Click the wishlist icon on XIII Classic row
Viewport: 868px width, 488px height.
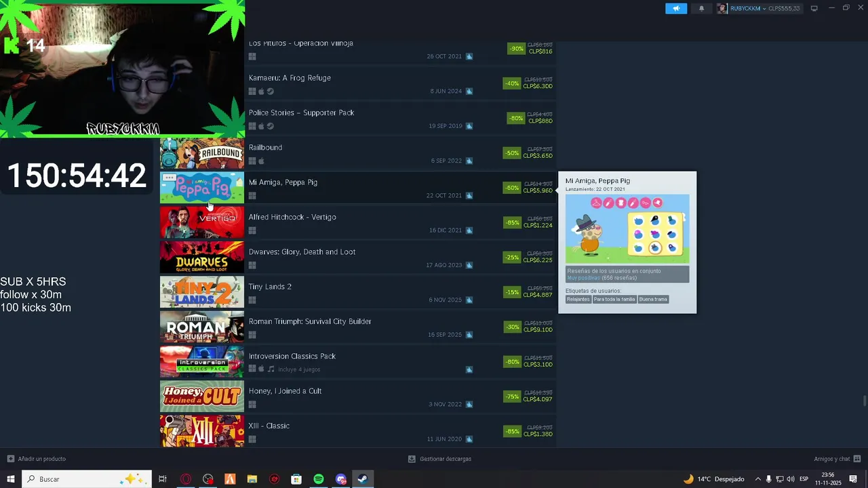(x=469, y=439)
